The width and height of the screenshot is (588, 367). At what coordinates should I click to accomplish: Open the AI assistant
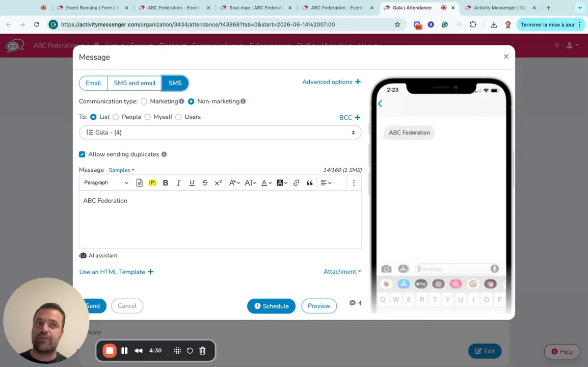tap(98, 255)
